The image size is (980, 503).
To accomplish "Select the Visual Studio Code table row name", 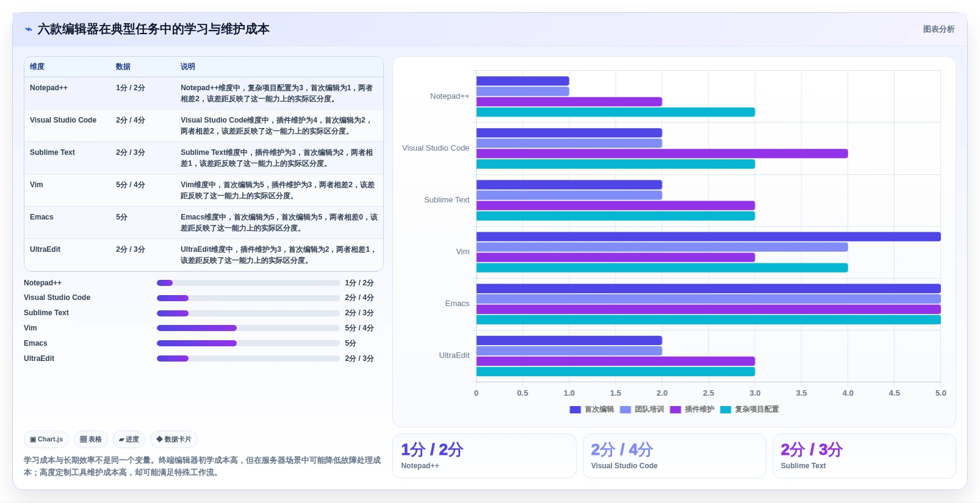I will click(x=63, y=120).
